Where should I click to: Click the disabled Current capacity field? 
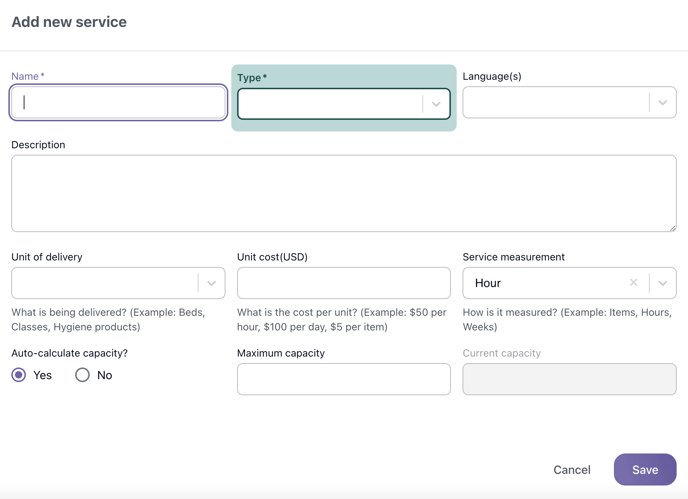(569, 379)
